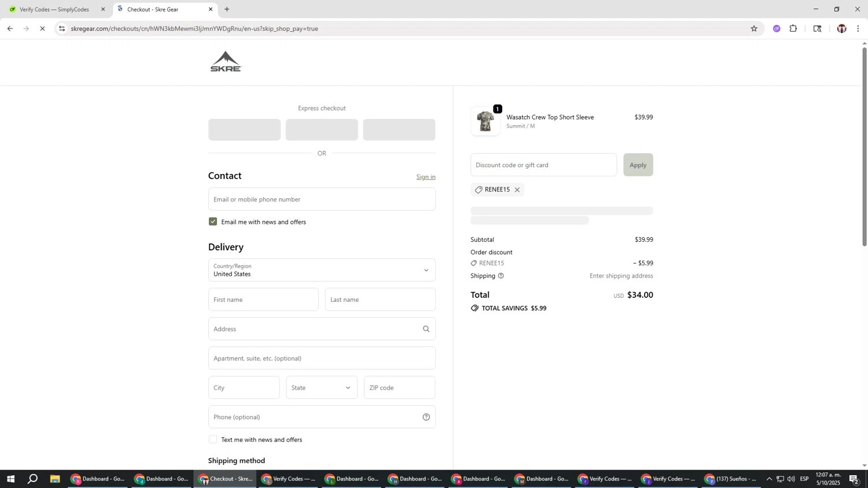Close the Verify Codes tab
Image resolution: width=868 pixels, height=488 pixels.
[103, 9]
